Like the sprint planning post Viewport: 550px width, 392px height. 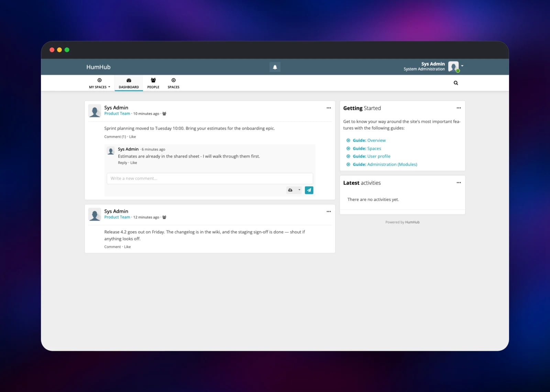[x=132, y=137]
